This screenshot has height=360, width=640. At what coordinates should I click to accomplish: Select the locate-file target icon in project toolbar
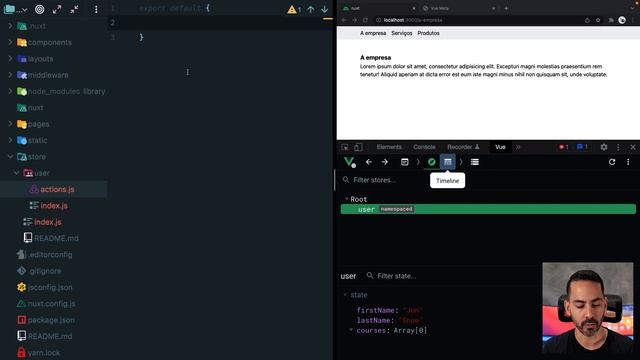pyautogui.click(x=40, y=9)
